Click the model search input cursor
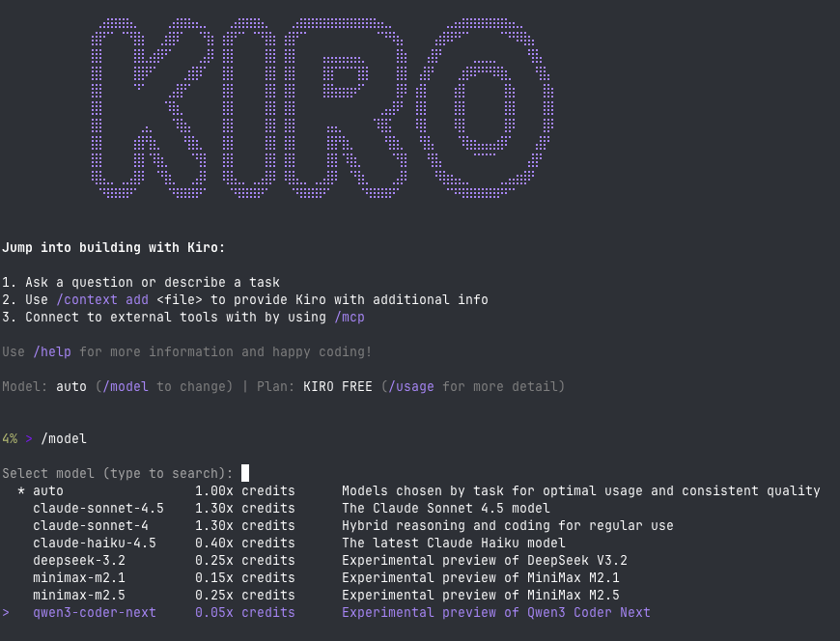840x641 pixels. pyautogui.click(x=245, y=473)
